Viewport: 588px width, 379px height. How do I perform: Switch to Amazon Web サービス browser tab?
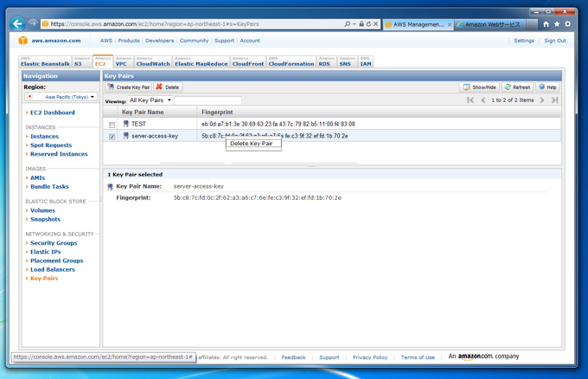(492, 24)
